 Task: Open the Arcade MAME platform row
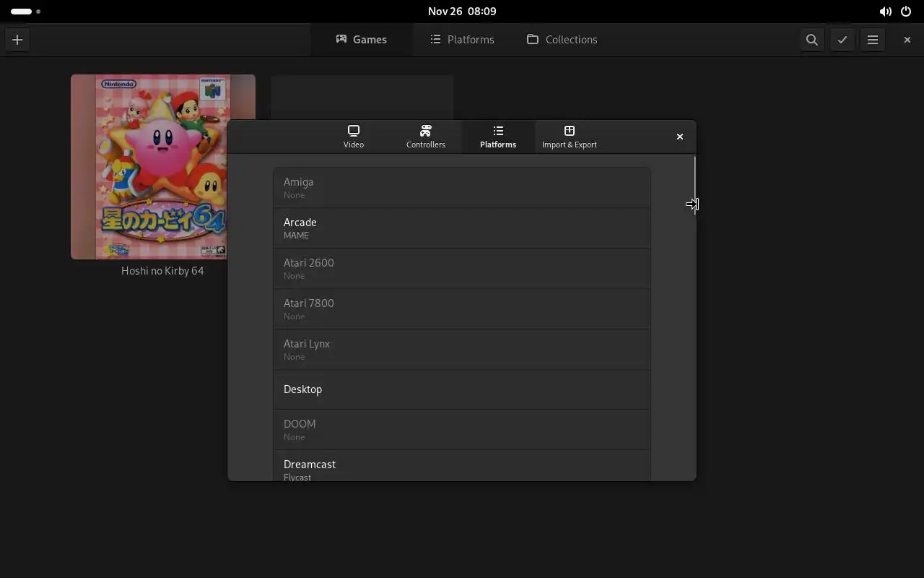[462, 228]
